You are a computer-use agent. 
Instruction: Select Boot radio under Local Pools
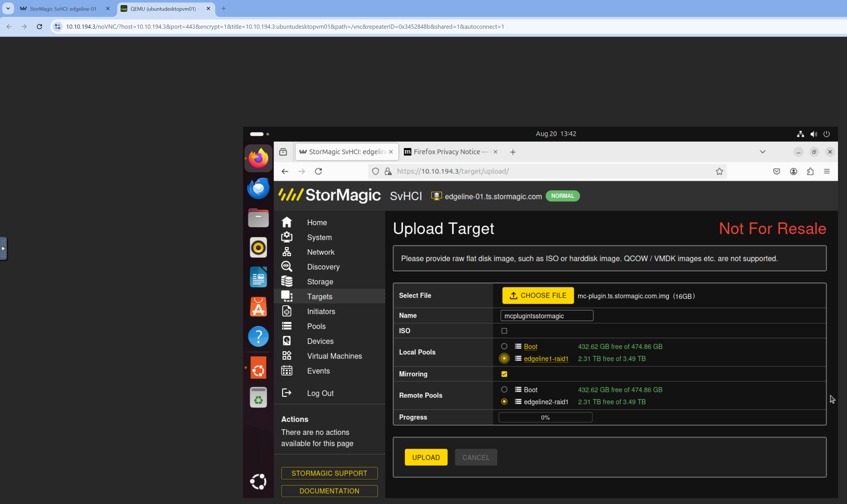click(504, 346)
